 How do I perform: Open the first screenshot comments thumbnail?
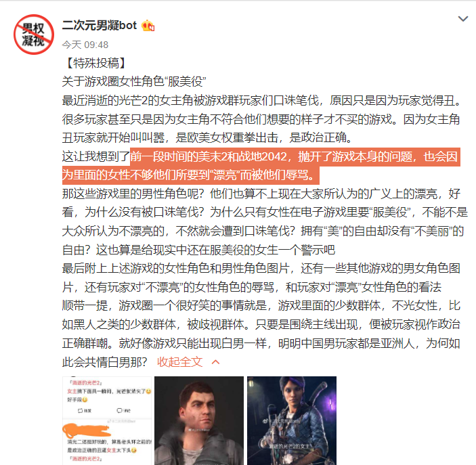click(107, 420)
